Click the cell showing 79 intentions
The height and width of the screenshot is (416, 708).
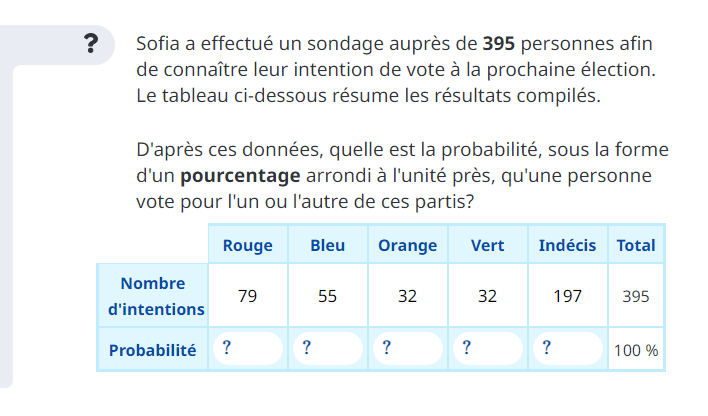point(248,296)
